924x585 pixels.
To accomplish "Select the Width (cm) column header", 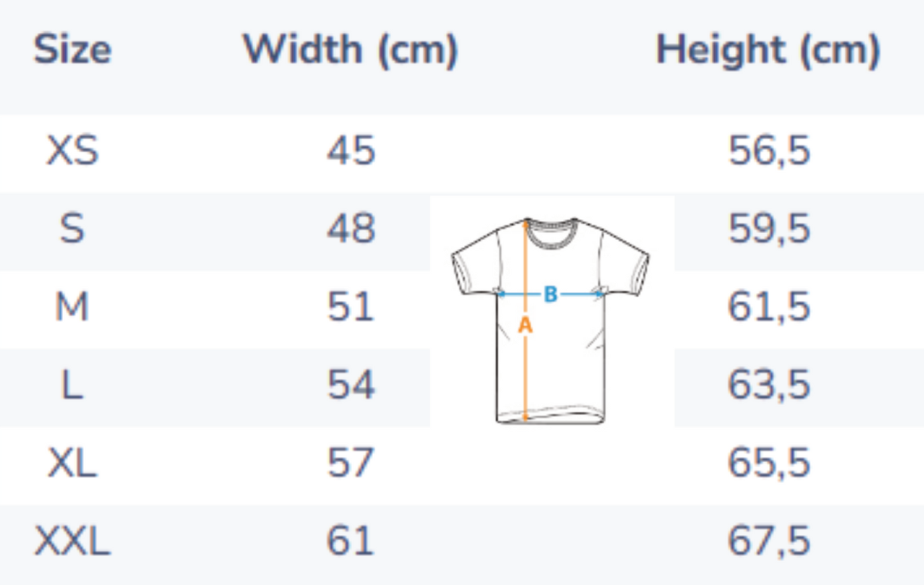I will click(x=350, y=49).
